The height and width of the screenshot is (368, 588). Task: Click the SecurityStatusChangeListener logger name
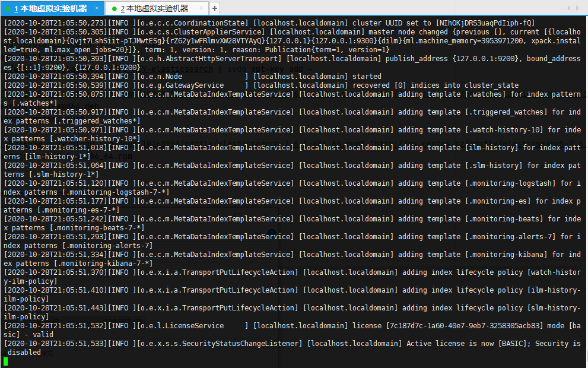point(240,344)
